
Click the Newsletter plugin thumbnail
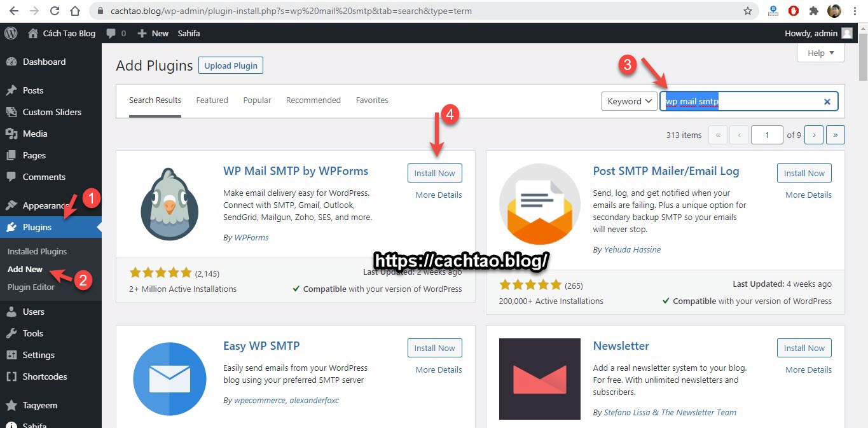(539, 379)
